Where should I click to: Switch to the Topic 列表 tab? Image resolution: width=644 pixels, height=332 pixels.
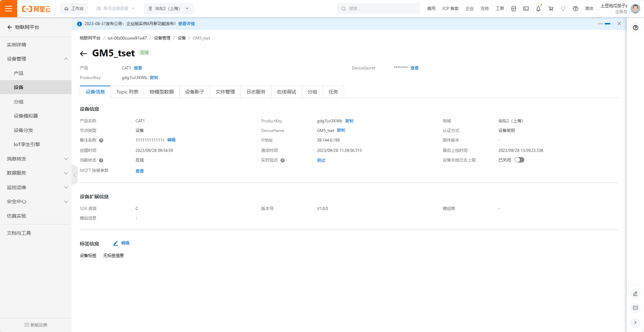[127, 92]
